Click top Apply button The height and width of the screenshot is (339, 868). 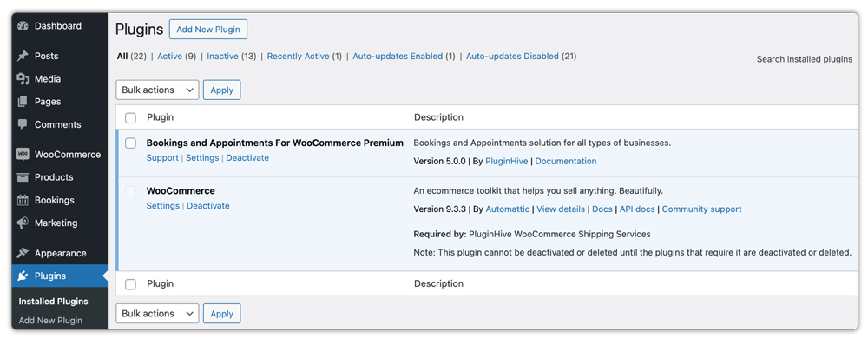click(x=222, y=90)
